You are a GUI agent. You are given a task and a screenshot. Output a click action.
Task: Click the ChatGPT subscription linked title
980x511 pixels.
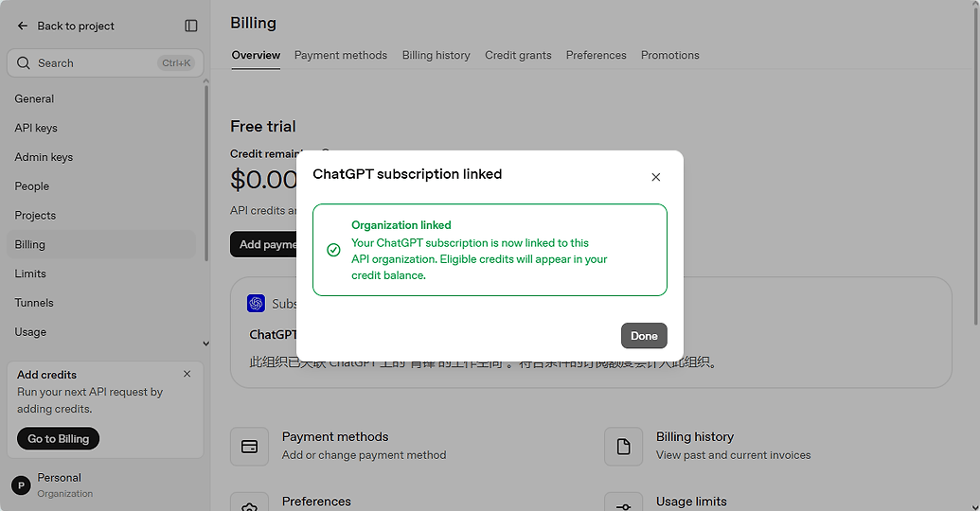pos(407,174)
